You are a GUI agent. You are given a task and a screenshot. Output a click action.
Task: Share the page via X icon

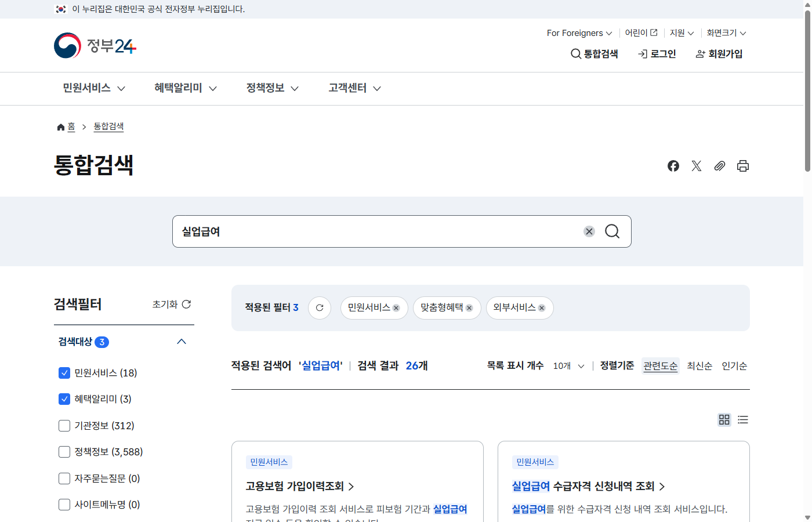[696, 166]
